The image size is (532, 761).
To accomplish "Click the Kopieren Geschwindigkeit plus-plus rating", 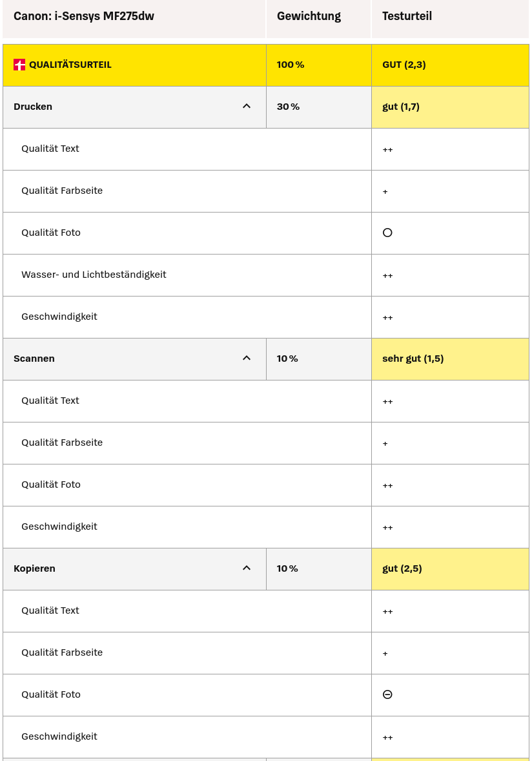I will (387, 738).
